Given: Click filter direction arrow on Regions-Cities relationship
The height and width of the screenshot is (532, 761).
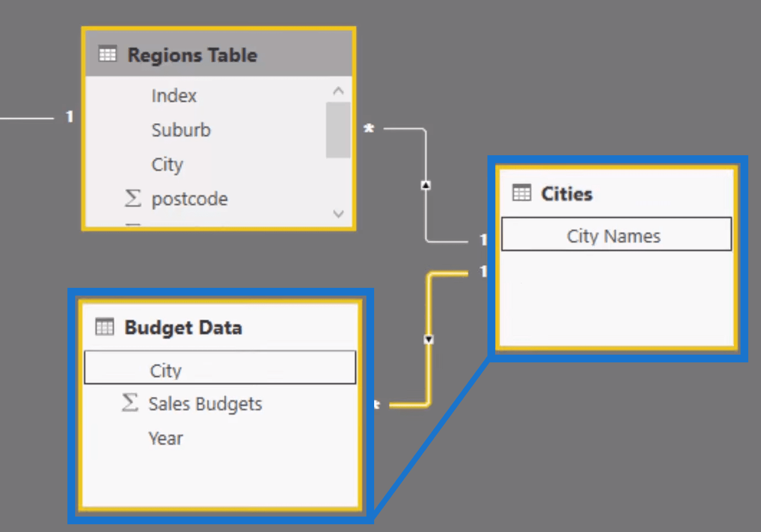Looking at the screenshot, I should pos(426,185).
